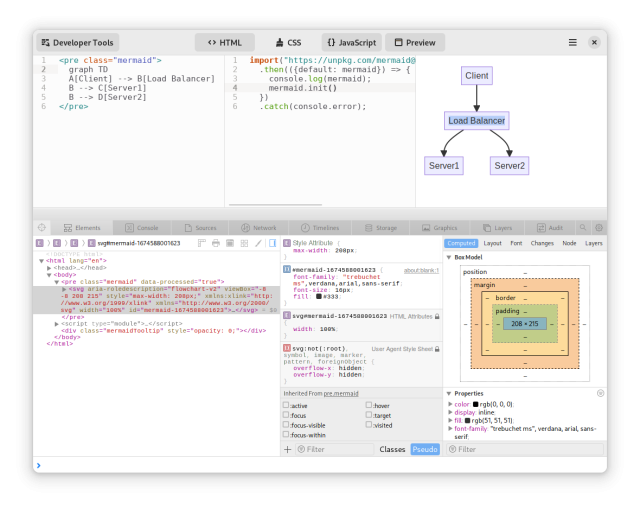This screenshot has width=640, height=509.
Task: Enable the :hover pseudo-class checkbox
Action: click(369, 405)
